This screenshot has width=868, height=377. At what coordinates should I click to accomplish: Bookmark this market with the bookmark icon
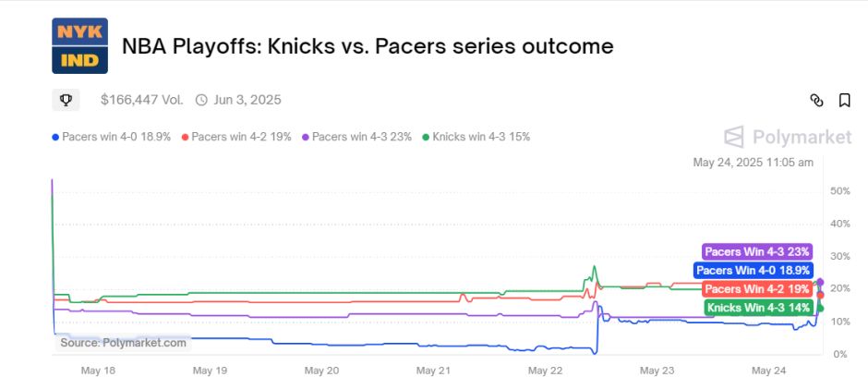(844, 100)
